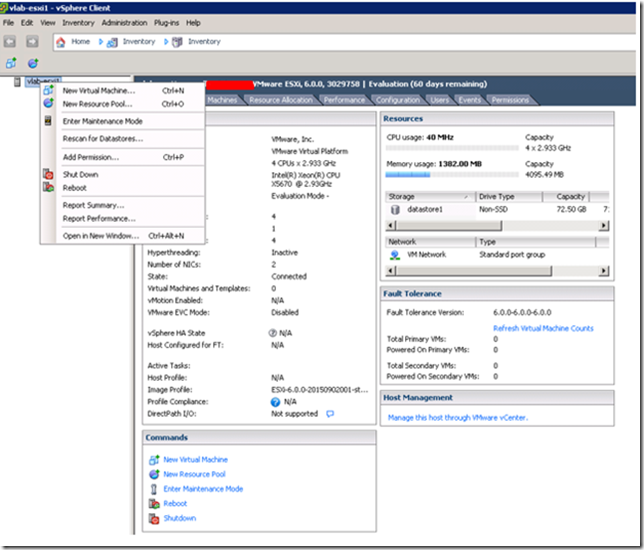644x550 pixels.
Task: Choose Report Performance in context menu
Action: coord(123,219)
